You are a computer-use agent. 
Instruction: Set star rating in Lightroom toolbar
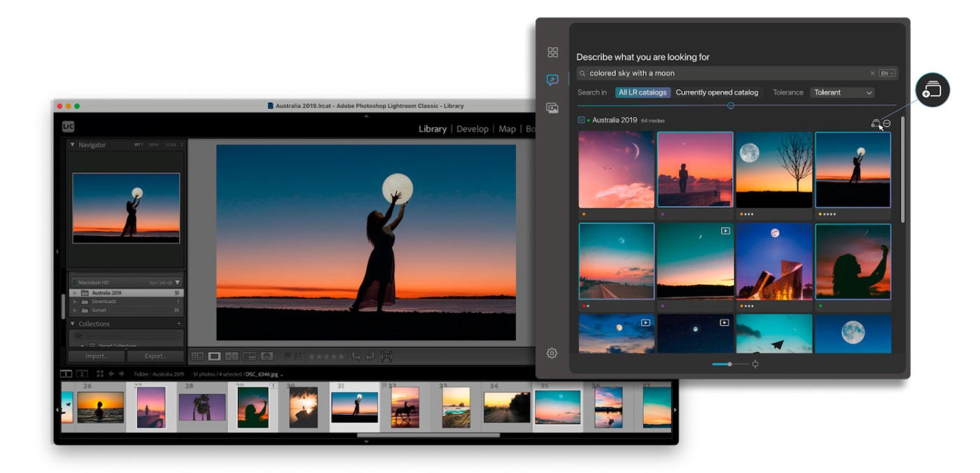tap(327, 357)
